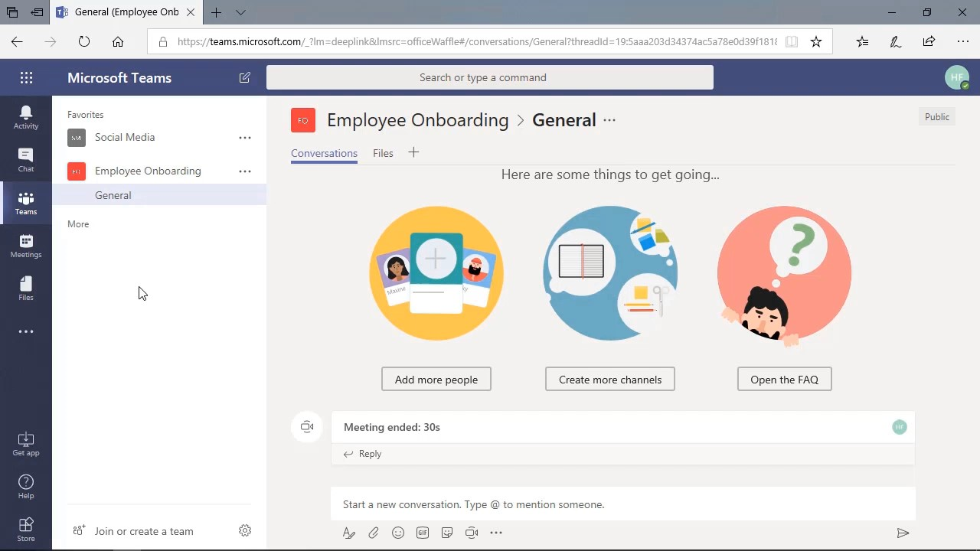Viewport: 980px width, 551px height.
Task: Select the Chat icon in the sidebar
Action: [x=26, y=159]
